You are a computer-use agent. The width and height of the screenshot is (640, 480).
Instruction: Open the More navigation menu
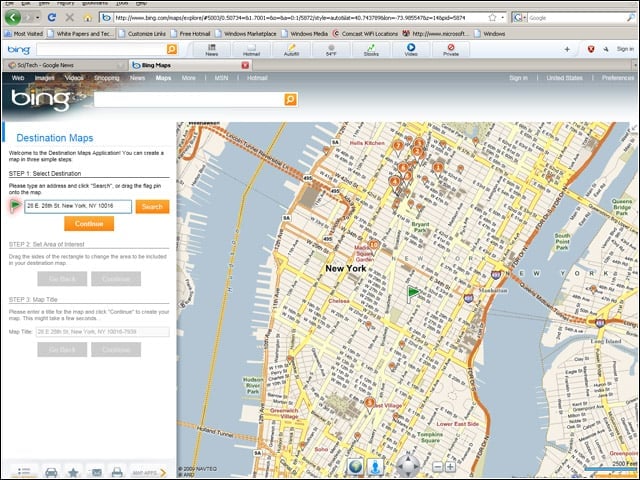coord(188,78)
